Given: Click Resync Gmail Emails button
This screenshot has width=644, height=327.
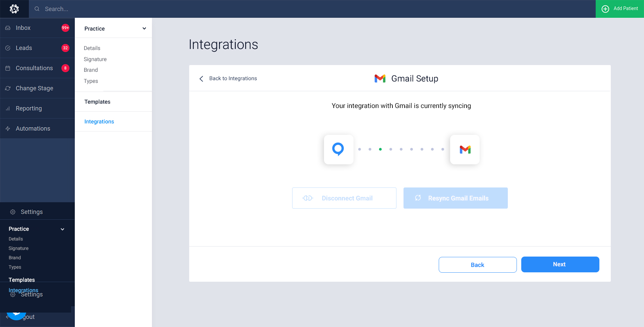Looking at the screenshot, I should click(455, 198).
